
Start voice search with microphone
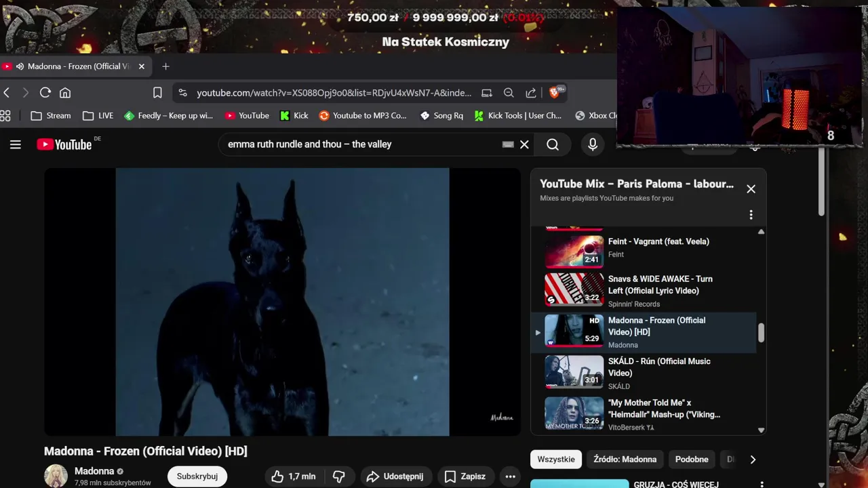click(593, 144)
